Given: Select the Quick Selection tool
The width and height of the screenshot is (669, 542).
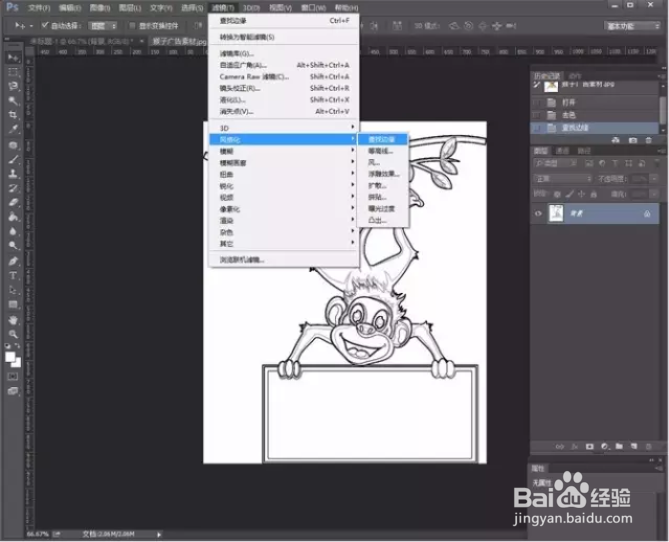Looking at the screenshot, I should coord(13,101).
